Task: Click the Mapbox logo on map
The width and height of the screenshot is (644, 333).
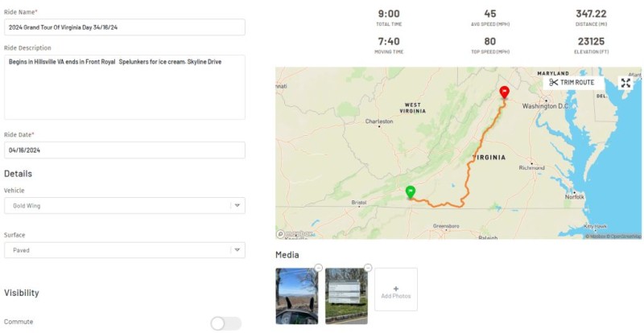Action: [x=295, y=234]
